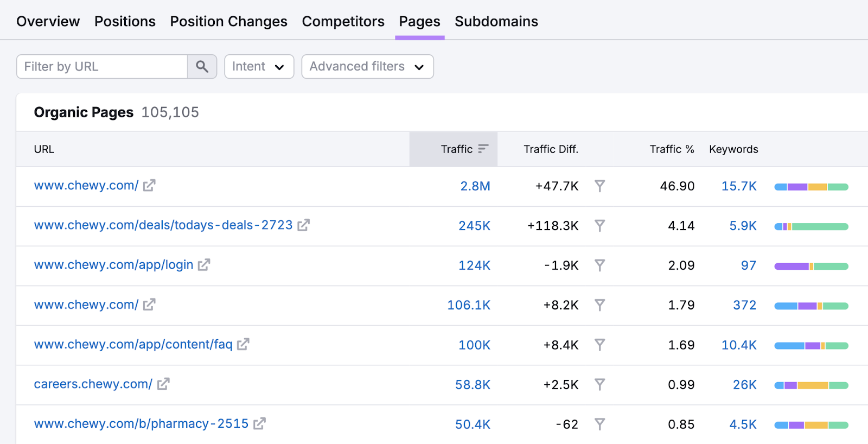Click the intent bar for the 5.9K keywords row

[x=811, y=226]
